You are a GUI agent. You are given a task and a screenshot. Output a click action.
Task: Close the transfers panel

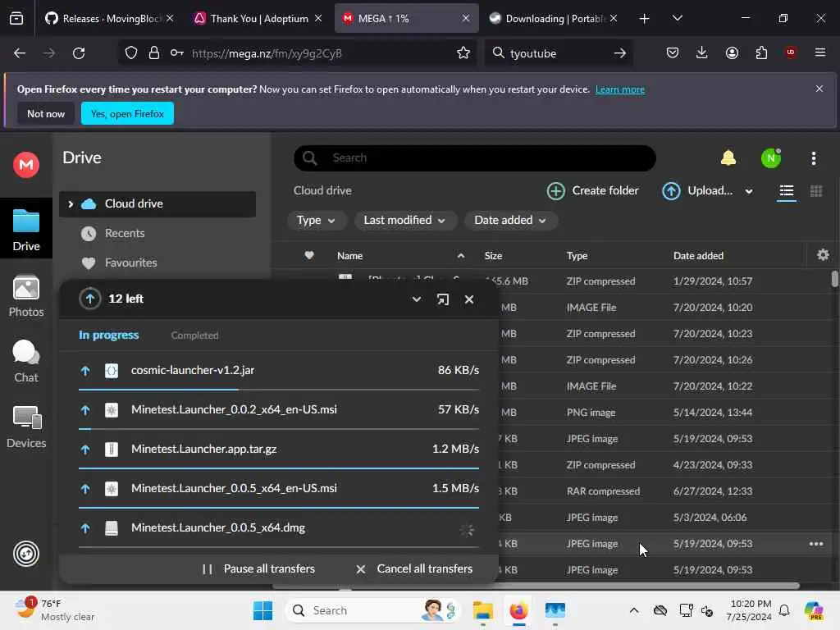468,299
